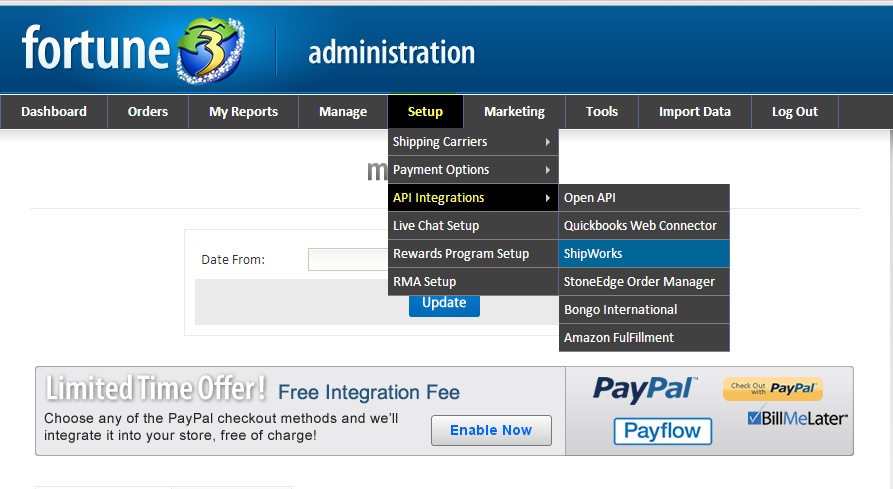Open RMA Setup
The width and height of the screenshot is (893, 489).
(x=473, y=281)
